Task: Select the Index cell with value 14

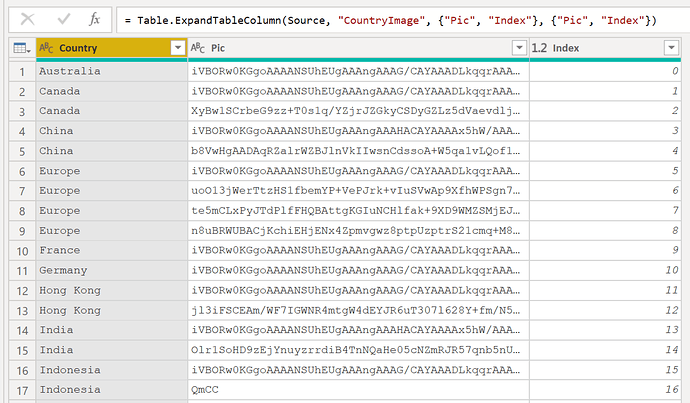Action: coord(605,350)
